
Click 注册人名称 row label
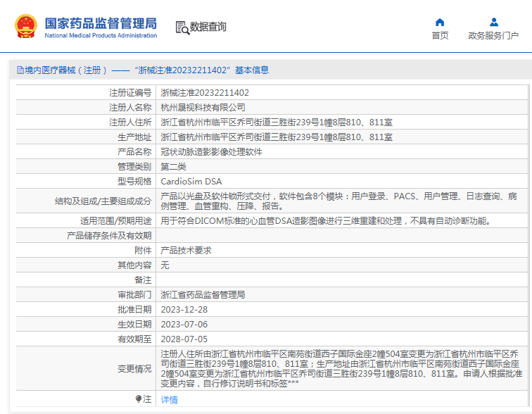[130, 108]
